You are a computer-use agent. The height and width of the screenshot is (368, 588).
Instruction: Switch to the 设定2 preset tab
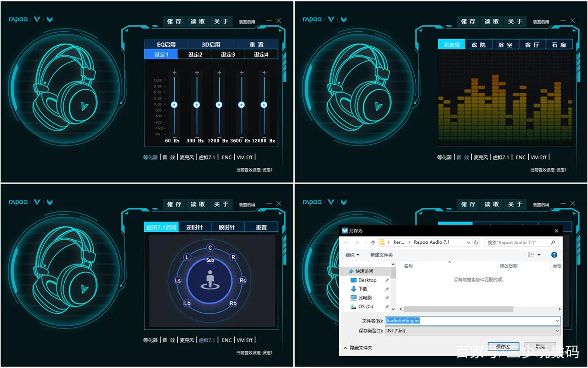pos(195,54)
